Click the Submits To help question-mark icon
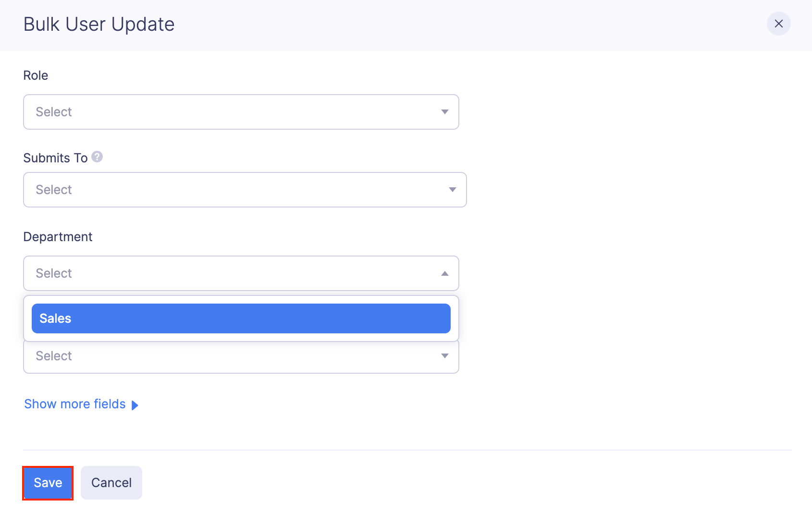 (x=97, y=157)
